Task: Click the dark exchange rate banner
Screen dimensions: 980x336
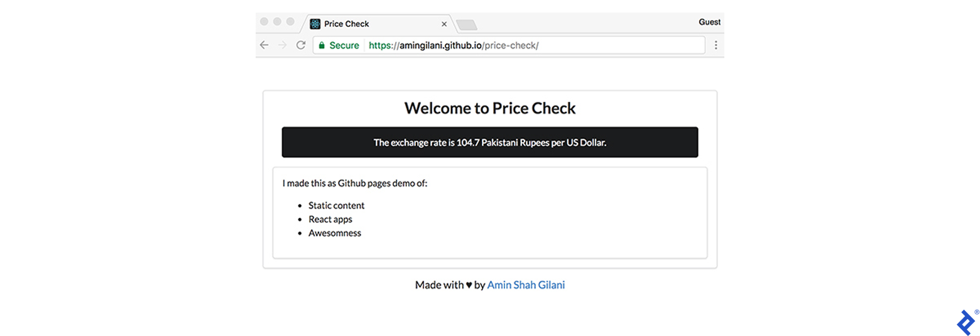Action: 489,142
